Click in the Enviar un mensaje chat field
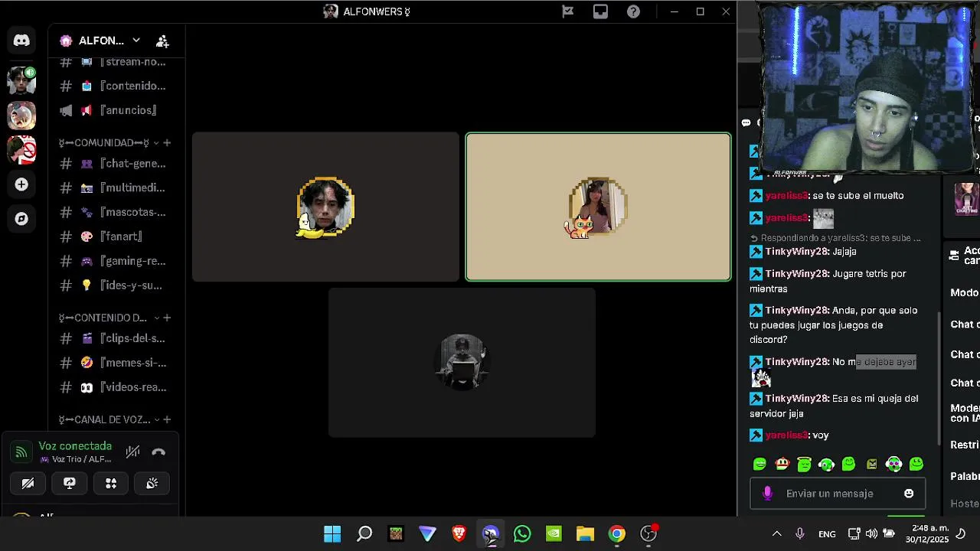 click(x=838, y=494)
